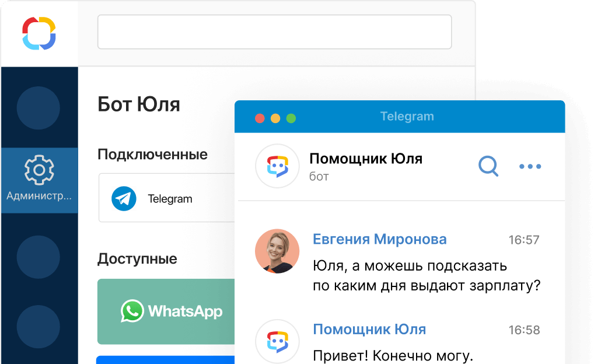Click the multicolor app logo in sidebar
Image resolution: width=601 pixels, height=364 pixels.
tap(39, 33)
